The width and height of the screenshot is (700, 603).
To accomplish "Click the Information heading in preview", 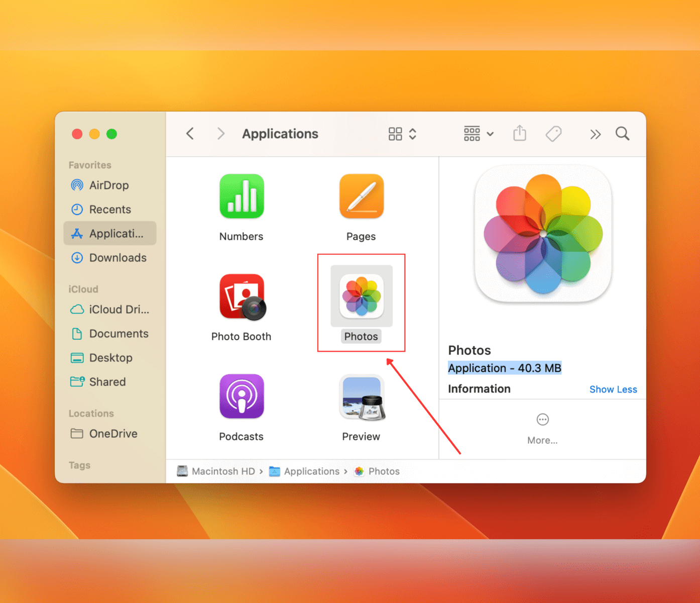I will (x=479, y=389).
